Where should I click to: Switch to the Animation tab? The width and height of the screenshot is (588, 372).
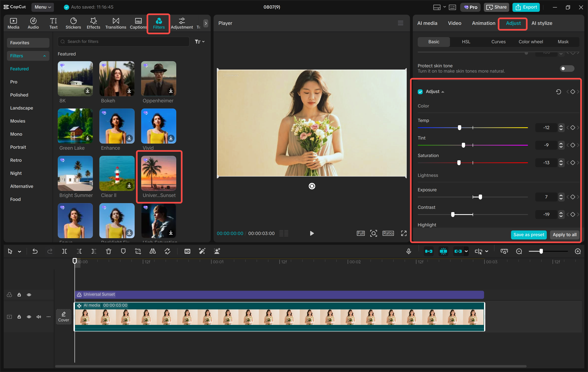(x=483, y=23)
